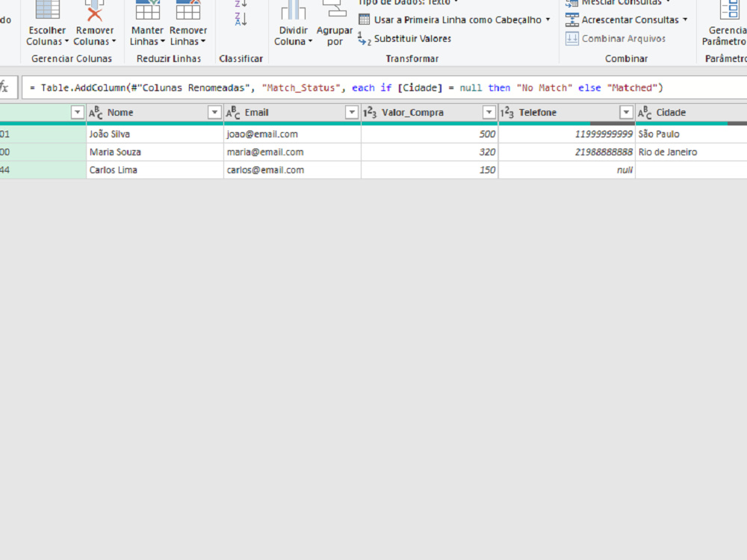Open first column filter dropdown
This screenshot has width=747, height=560.
(x=77, y=113)
